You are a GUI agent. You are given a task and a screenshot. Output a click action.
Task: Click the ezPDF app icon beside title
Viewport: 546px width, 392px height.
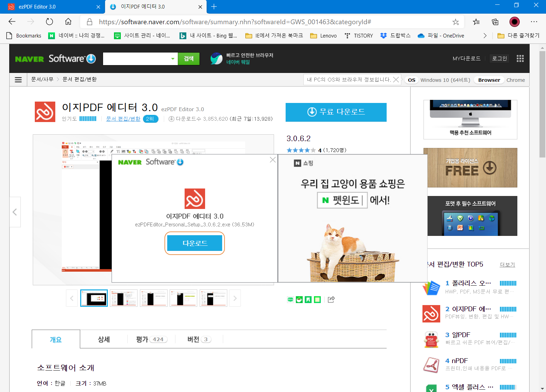pos(45,112)
